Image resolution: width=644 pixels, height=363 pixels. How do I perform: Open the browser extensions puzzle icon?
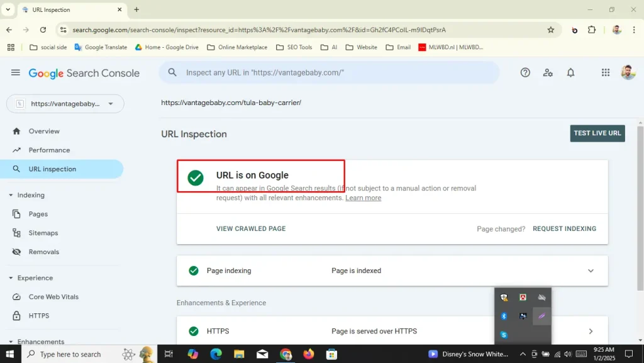coord(592,30)
